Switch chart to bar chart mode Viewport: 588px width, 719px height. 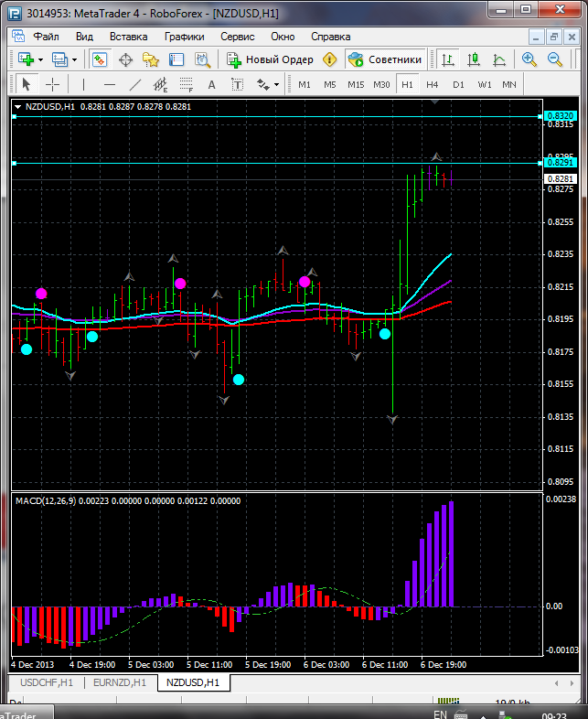tap(448, 59)
